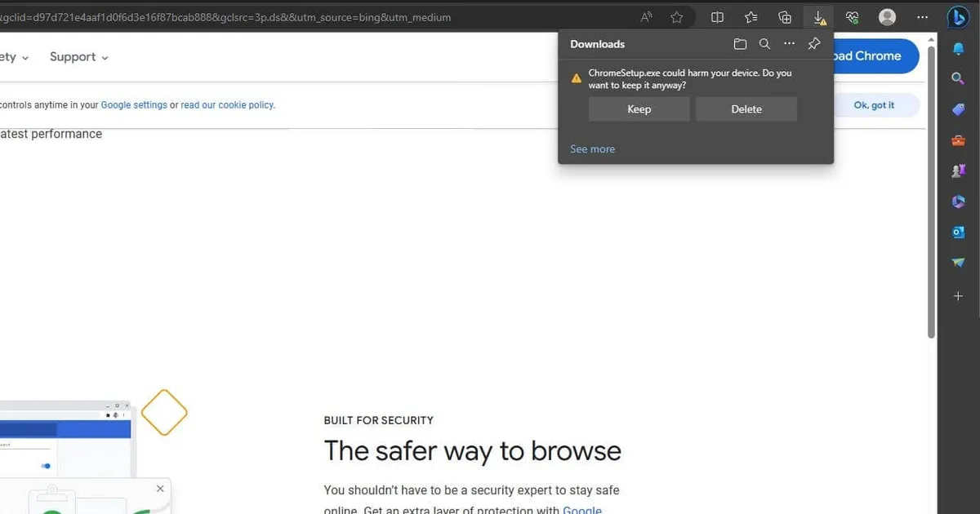Open See more in Downloads panel
This screenshot has width=980, height=514.
[592, 148]
